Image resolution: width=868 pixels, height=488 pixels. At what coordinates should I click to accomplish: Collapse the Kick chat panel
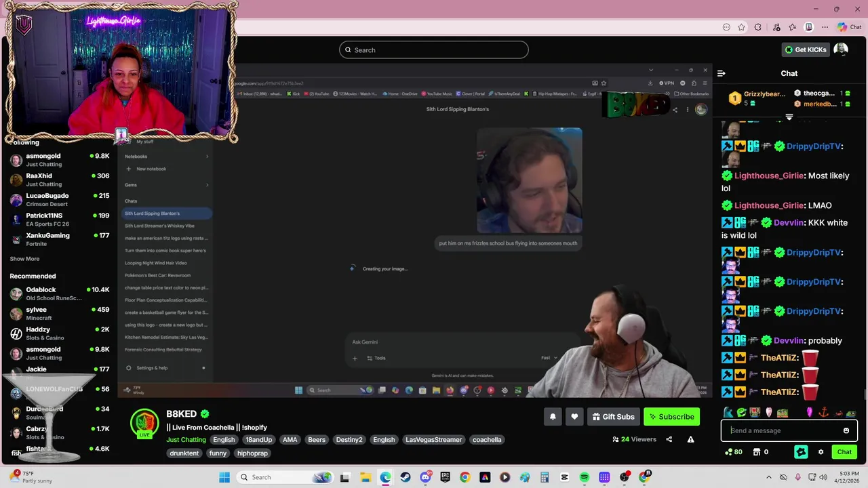tap(722, 73)
